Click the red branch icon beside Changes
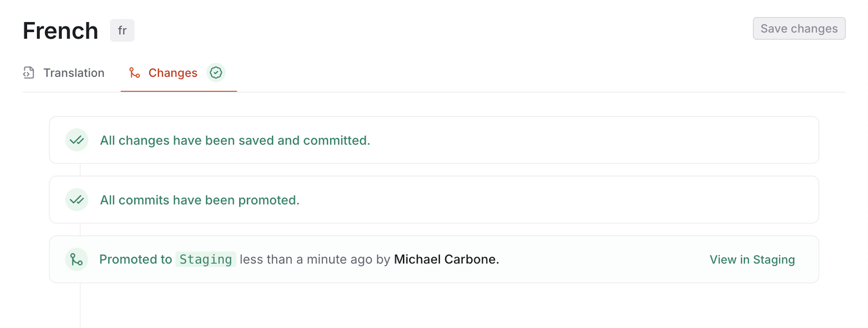The image size is (868, 328). pos(134,73)
